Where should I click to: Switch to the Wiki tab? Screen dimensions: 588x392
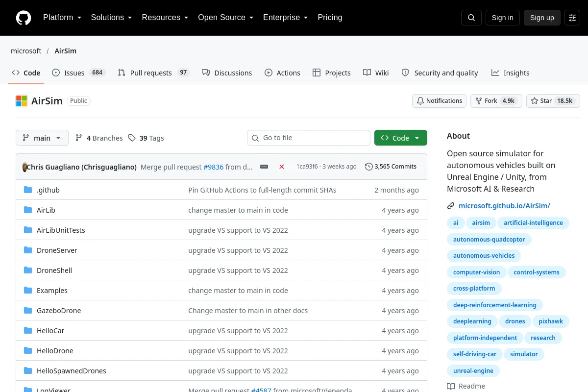point(376,73)
